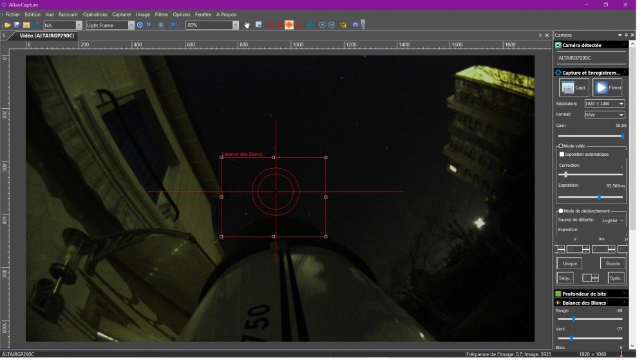644x360 pixels.
Task: Click the purple gear settings icon
Action: point(355,25)
